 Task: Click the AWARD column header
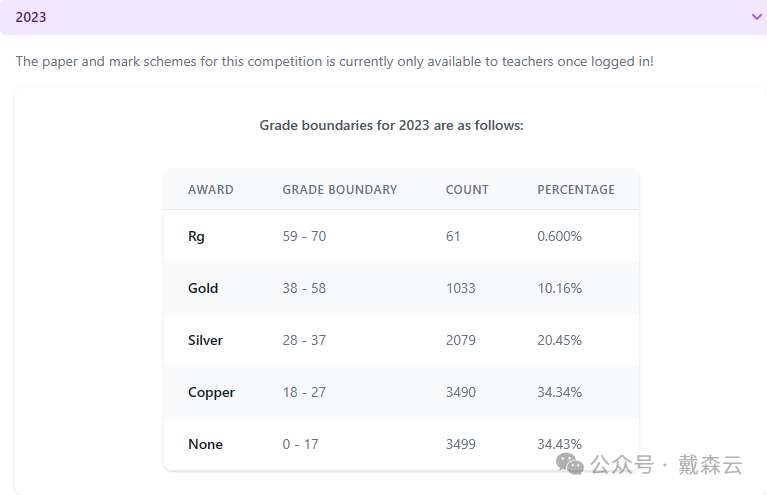click(211, 190)
